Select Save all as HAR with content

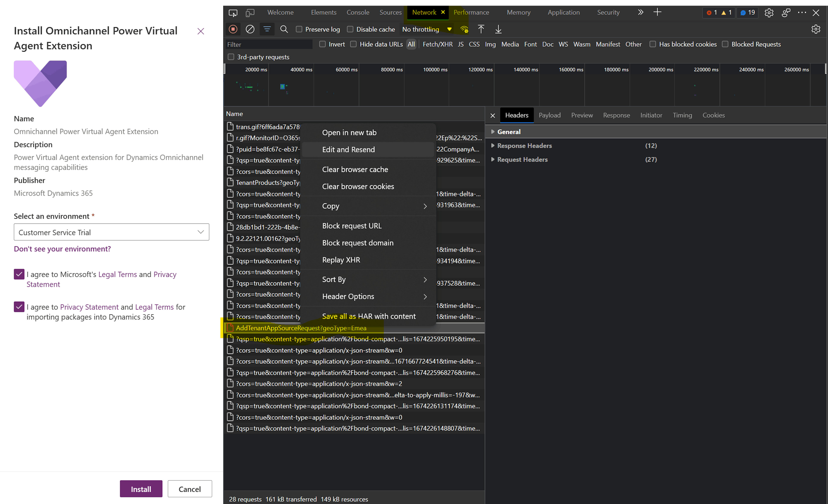[369, 316]
